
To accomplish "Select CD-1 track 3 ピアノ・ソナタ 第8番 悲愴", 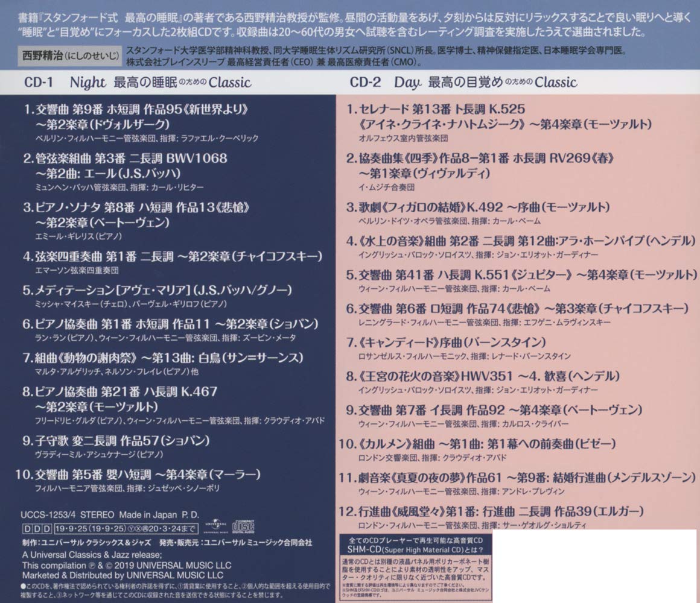I will tap(136, 215).
